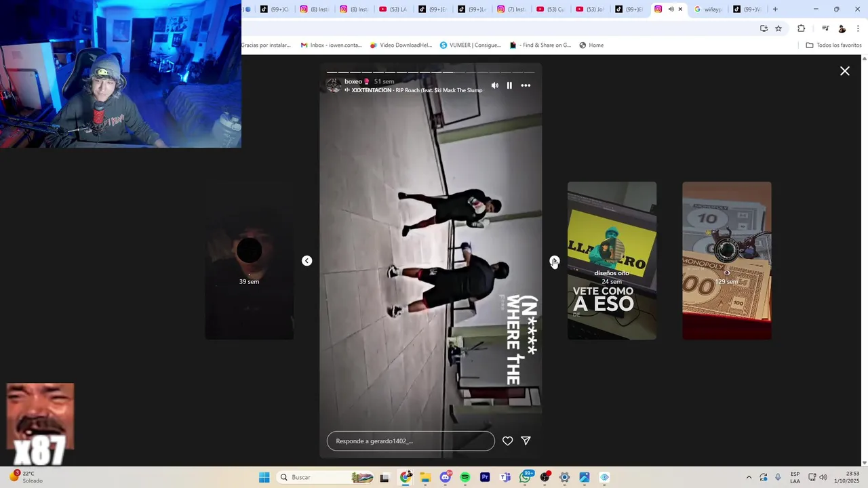Open the 129 sem Monopoly story thumbnail

tap(726, 260)
